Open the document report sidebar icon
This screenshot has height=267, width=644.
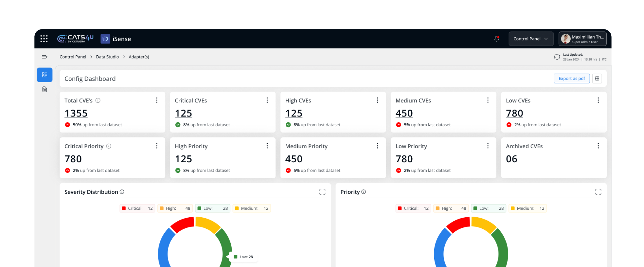pyautogui.click(x=45, y=89)
